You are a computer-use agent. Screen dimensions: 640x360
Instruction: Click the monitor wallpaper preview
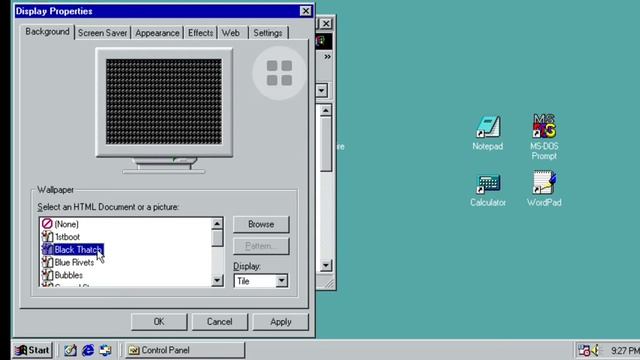[164, 102]
